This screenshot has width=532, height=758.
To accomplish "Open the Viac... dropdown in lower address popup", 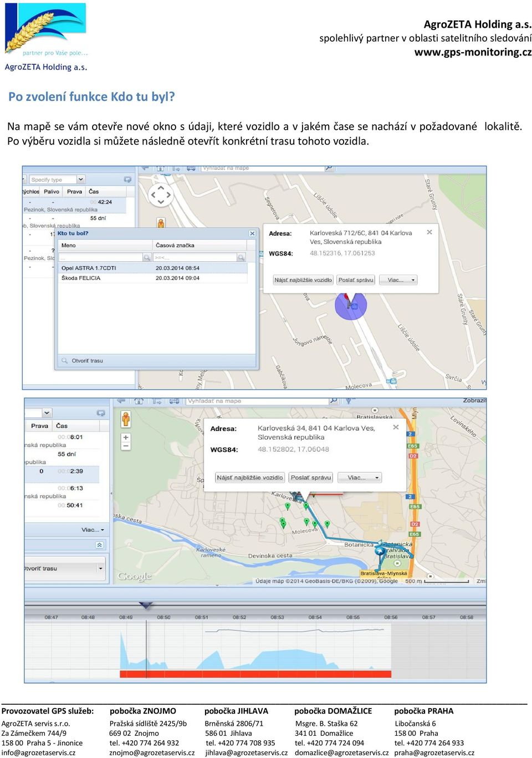I will click(x=360, y=477).
